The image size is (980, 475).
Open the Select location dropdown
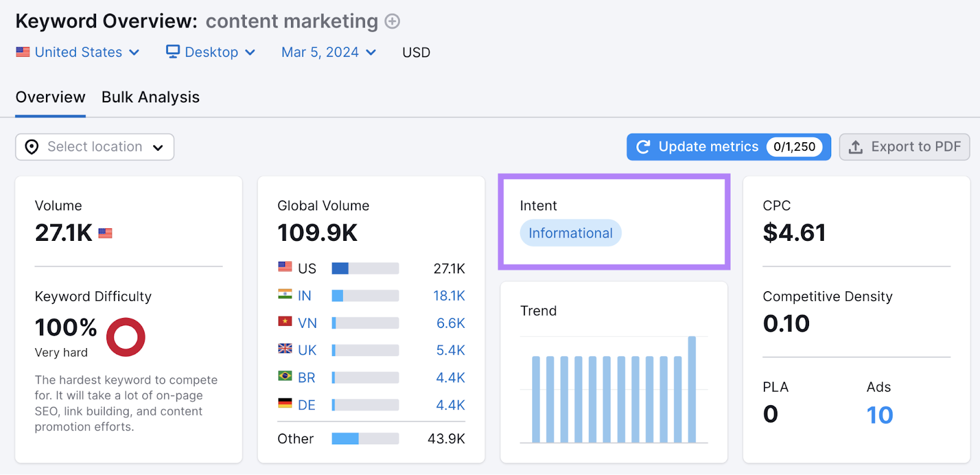pos(95,147)
